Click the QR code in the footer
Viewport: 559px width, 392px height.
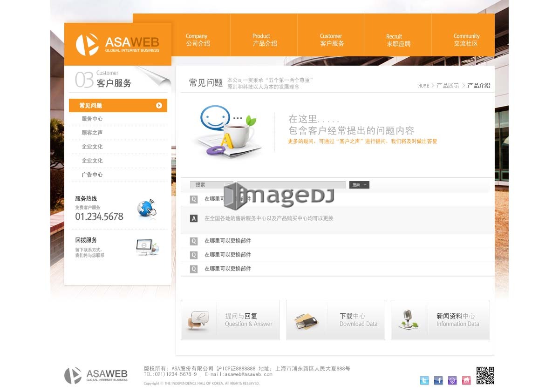point(485,376)
